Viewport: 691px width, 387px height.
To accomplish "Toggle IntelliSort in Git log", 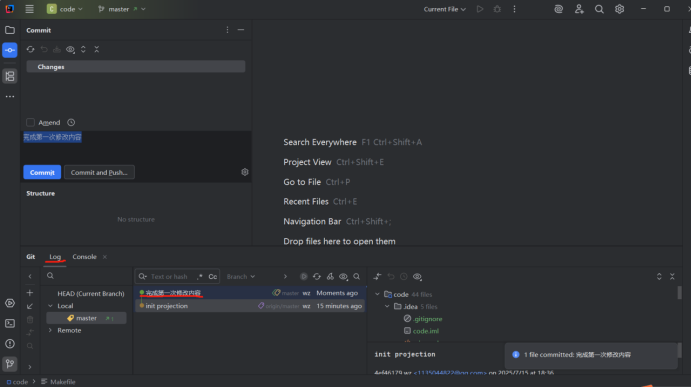I will tap(304, 276).
